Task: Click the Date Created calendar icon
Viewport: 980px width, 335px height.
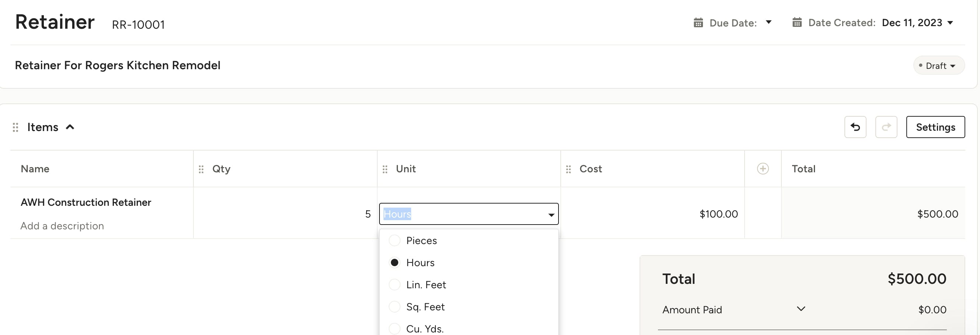Action: tap(797, 23)
